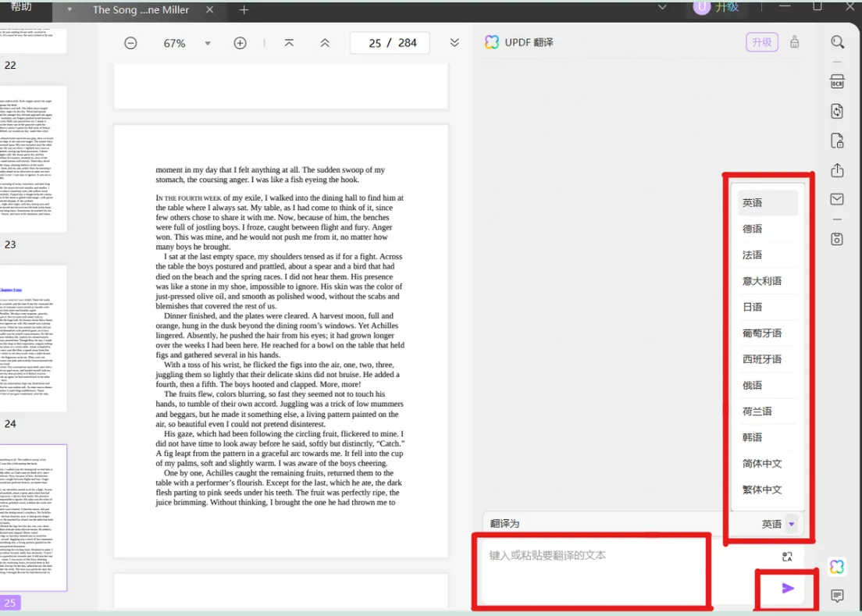Choose Traditional Chinese option
The width and height of the screenshot is (862, 616).
pos(767,490)
